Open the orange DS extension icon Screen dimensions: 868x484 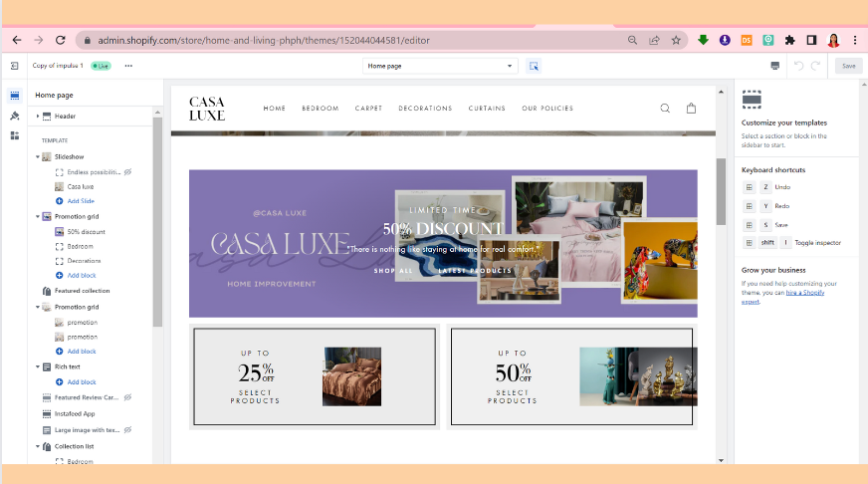click(x=747, y=40)
